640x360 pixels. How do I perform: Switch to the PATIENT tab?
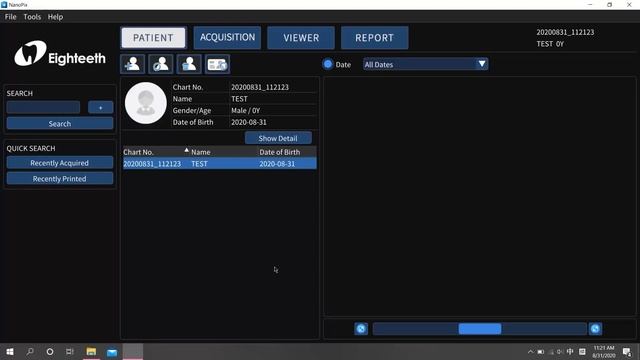[x=153, y=38]
